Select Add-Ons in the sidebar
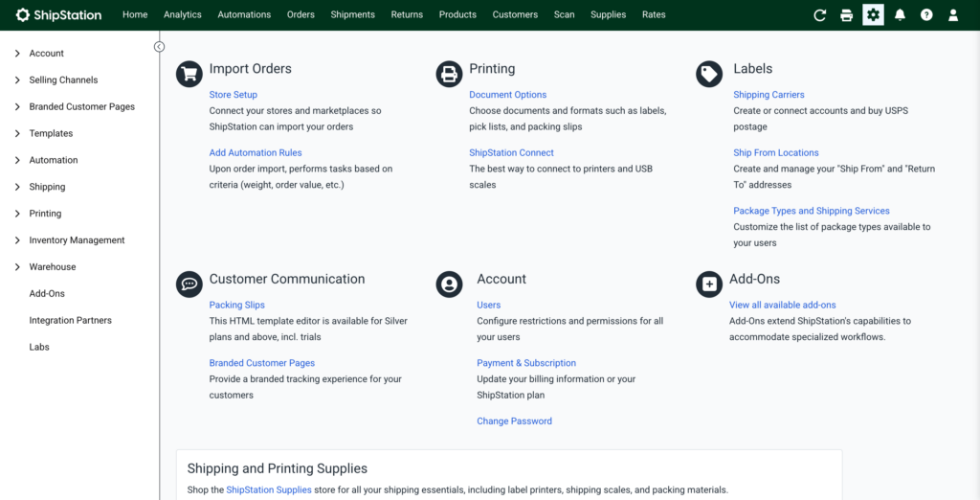The height and width of the screenshot is (500, 980). [x=47, y=293]
